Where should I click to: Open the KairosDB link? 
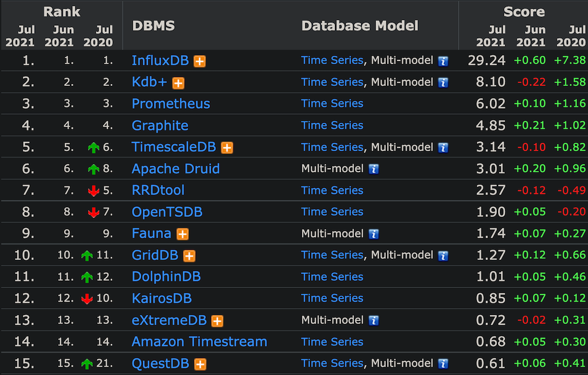coord(162,298)
